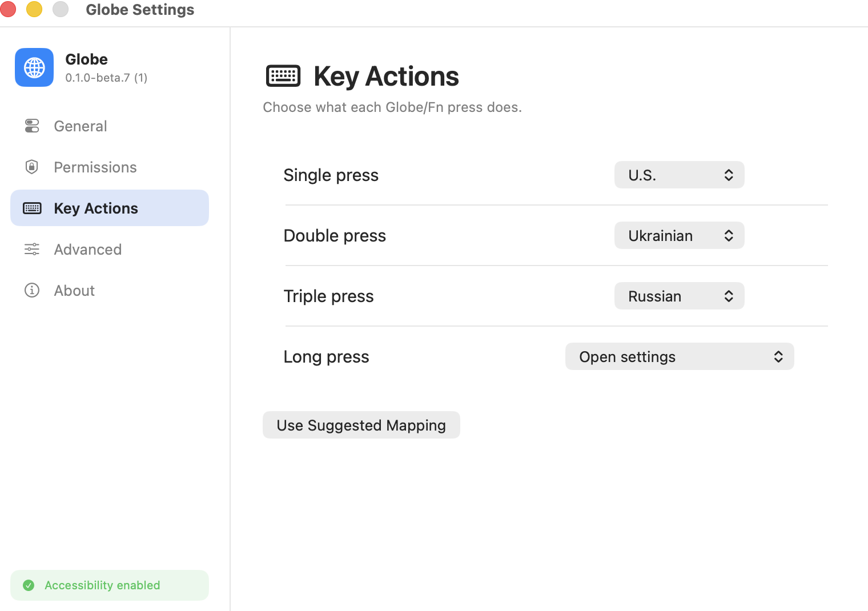
Task: Open the General settings section
Action: tap(110, 126)
